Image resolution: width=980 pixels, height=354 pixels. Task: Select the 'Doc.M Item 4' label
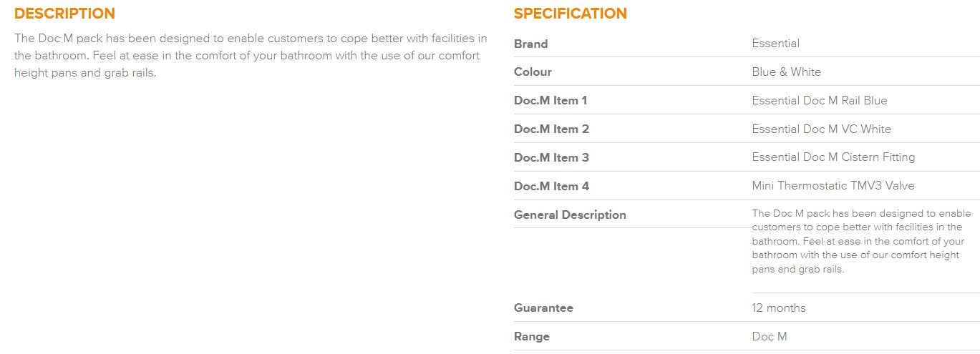click(551, 187)
